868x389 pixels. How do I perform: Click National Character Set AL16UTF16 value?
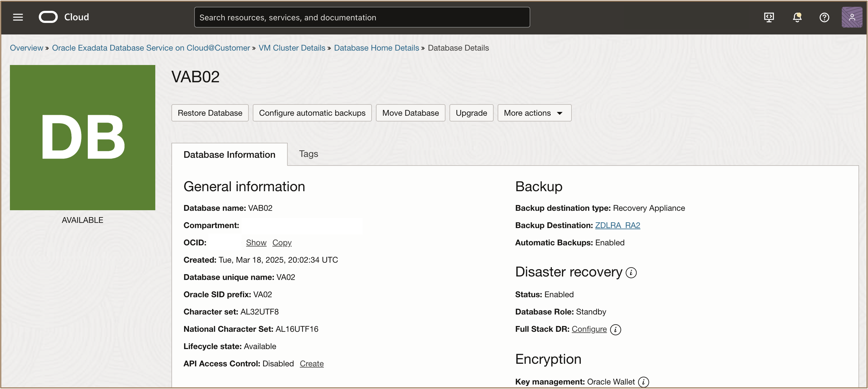(x=297, y=329)
